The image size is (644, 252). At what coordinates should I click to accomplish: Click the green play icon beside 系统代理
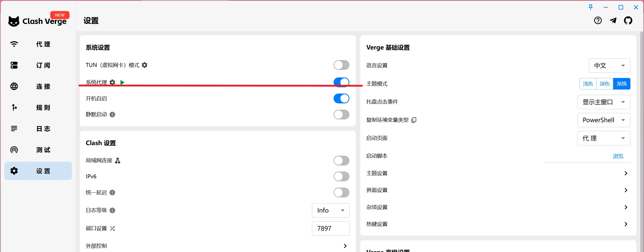[x=122, y=82]
